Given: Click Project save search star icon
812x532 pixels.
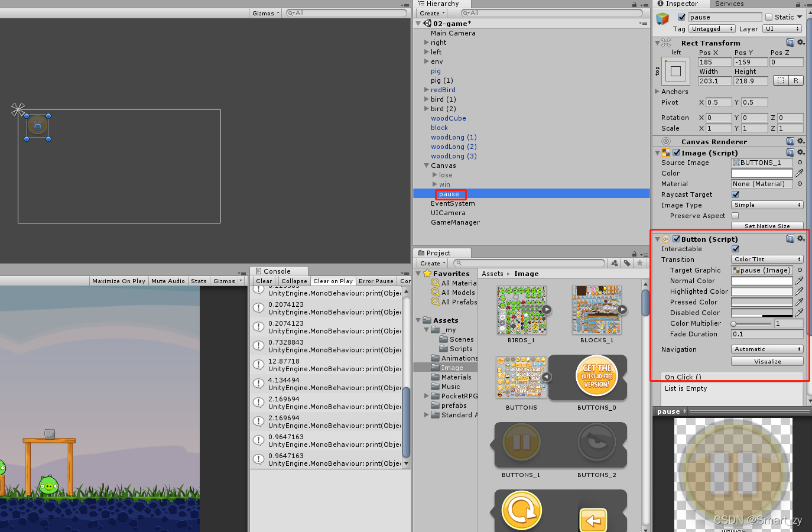Looking at the screenshot, I should (x=640, y=263).
